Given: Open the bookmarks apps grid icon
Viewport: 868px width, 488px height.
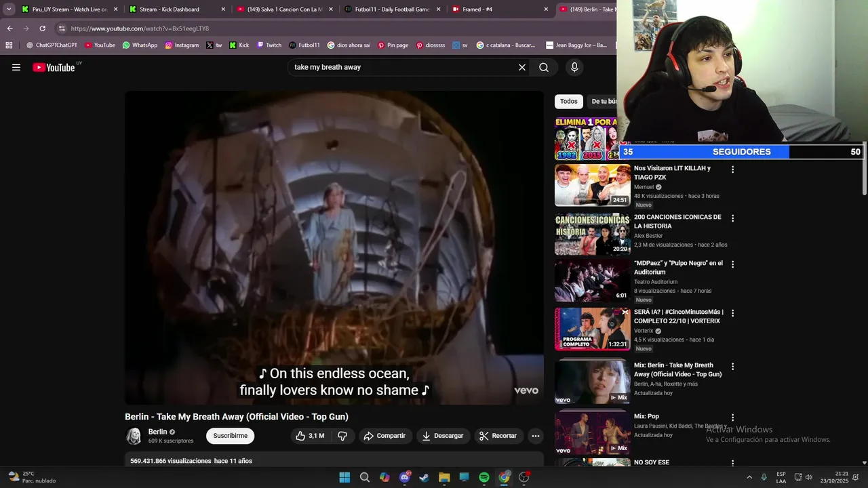Looking at the screenshot, I should (9, 45).
